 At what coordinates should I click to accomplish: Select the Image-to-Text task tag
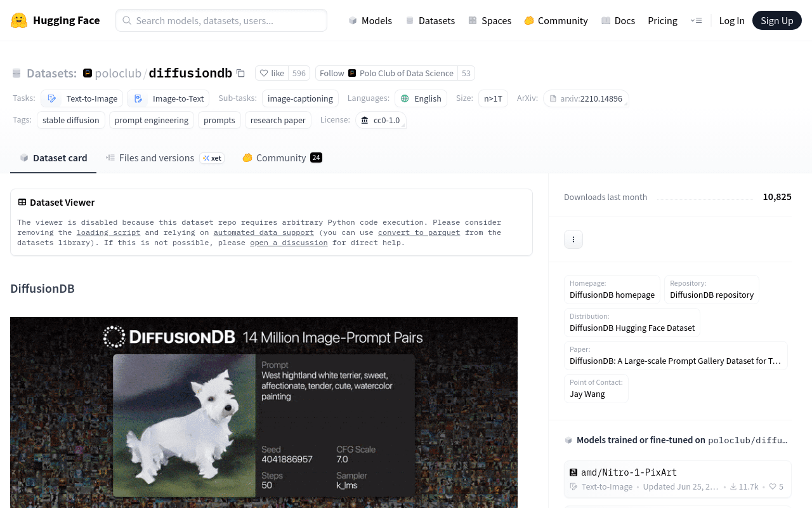point(168,98)
